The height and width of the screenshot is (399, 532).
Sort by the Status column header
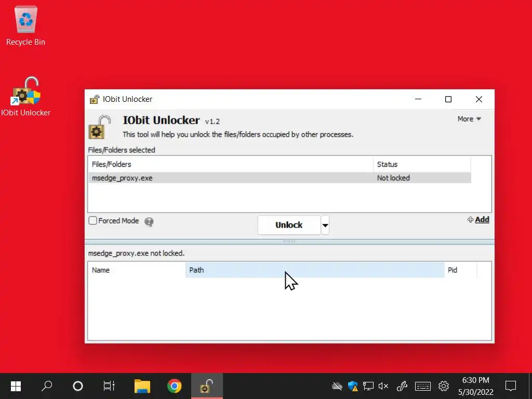(x=422, y=164)
